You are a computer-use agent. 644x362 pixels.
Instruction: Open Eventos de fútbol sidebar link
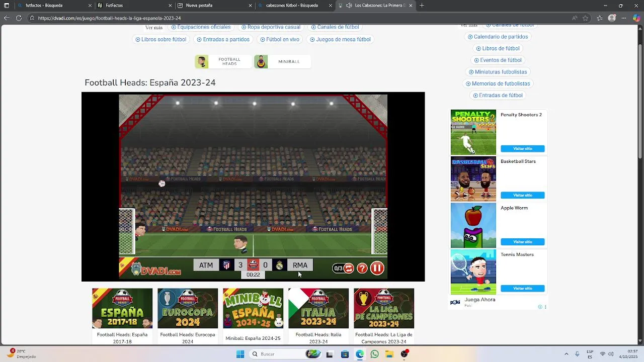point(498,60)
